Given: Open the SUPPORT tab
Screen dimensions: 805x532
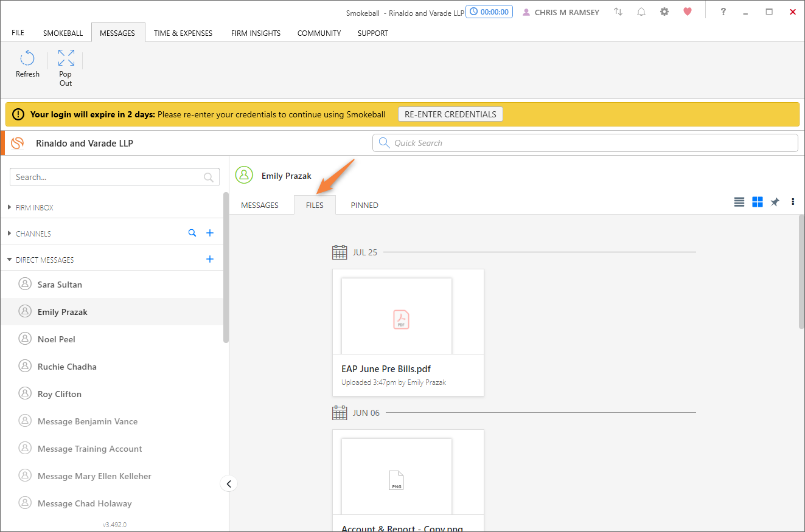Looking at the screenshot, I should [373, 33].
